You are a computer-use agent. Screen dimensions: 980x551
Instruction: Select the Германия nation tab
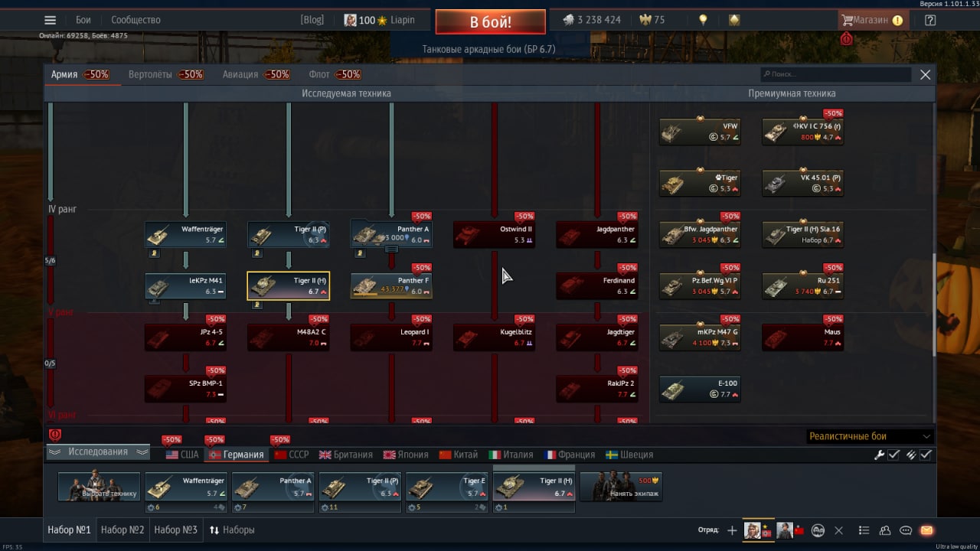coord(237,455)
